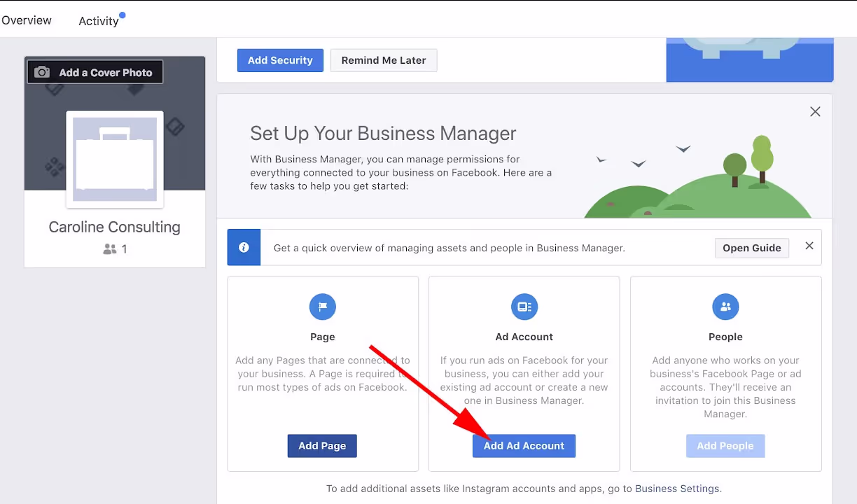857x504 pixels.
Task: Click the Add People button
Action: [x=725, y=446]
